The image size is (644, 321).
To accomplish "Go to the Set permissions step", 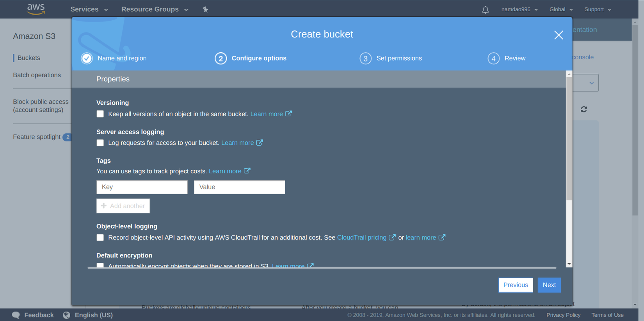I will click(391, 58).
